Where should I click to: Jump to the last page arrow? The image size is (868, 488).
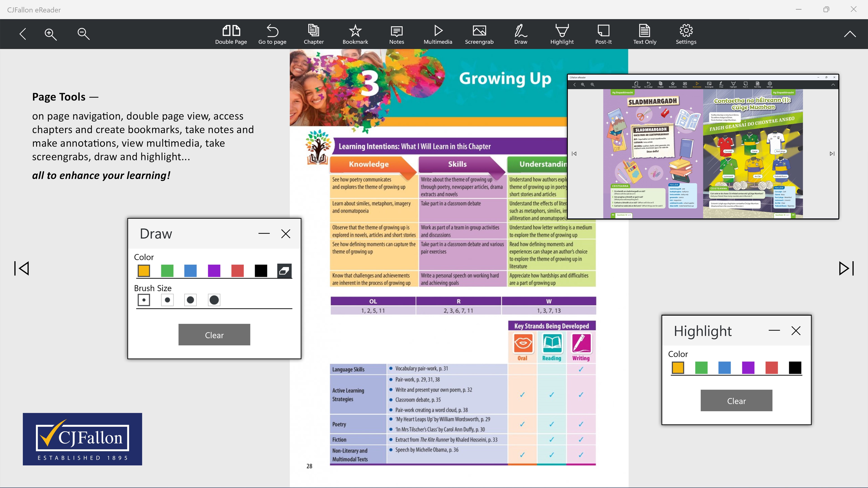tap(846, 268)
